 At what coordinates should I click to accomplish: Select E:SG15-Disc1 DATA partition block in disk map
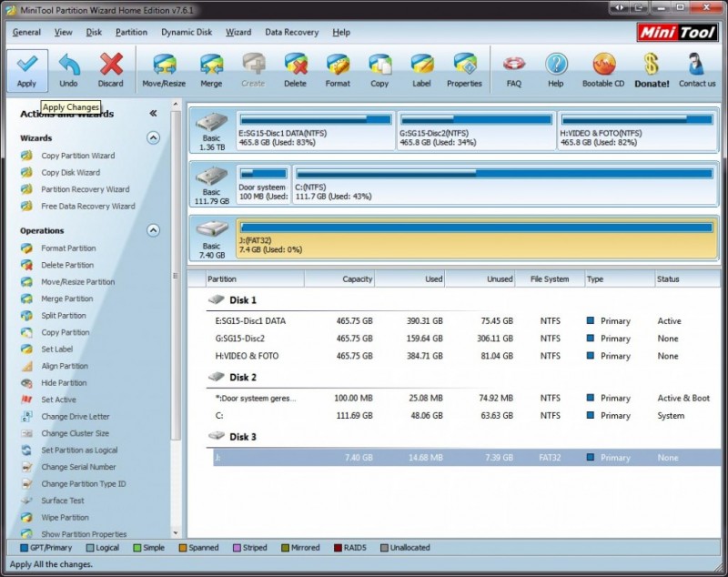click(315, 130)
